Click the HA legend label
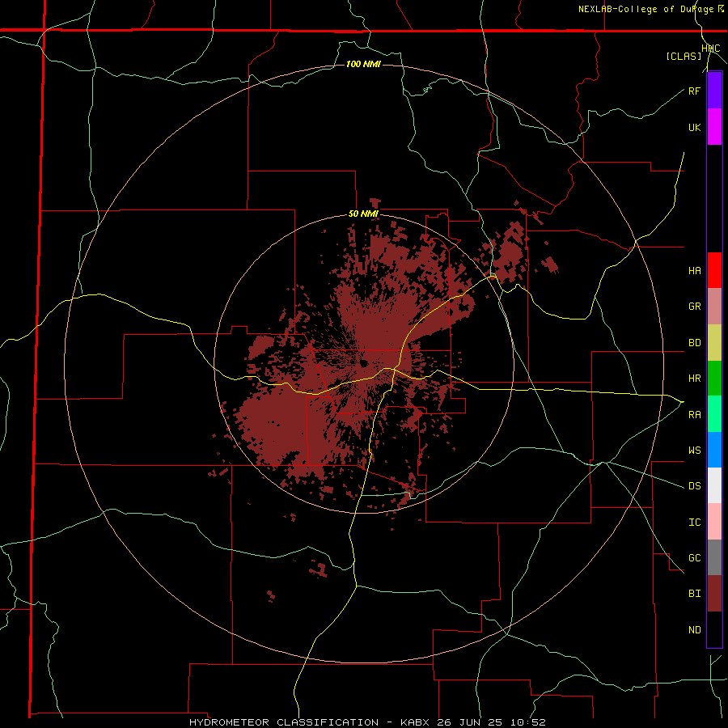The image size is (728, 728). [694, 271]
